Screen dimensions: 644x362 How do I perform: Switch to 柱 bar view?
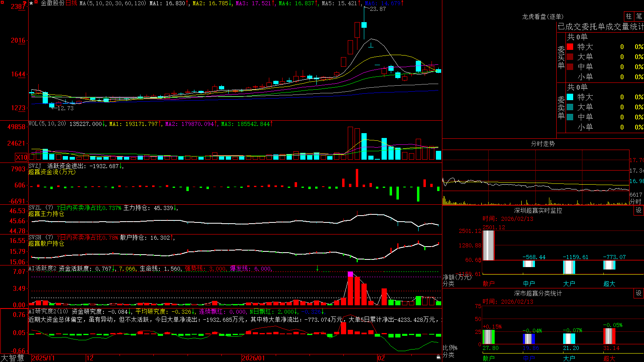click(629, 16)
